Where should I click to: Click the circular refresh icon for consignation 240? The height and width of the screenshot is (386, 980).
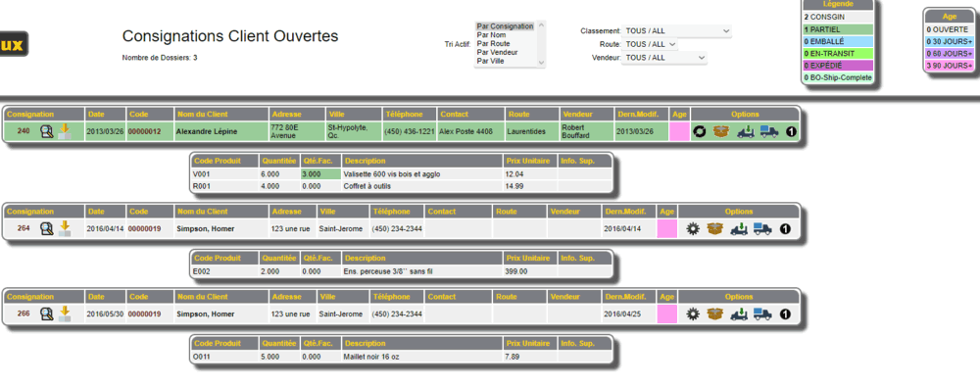coord(700,132)
